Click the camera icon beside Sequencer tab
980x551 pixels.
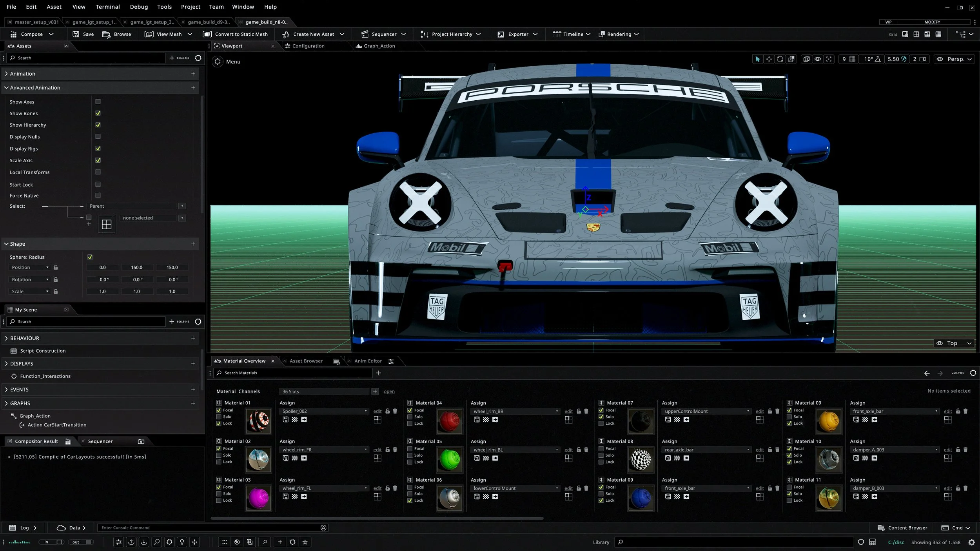click(x=141, y=442)
